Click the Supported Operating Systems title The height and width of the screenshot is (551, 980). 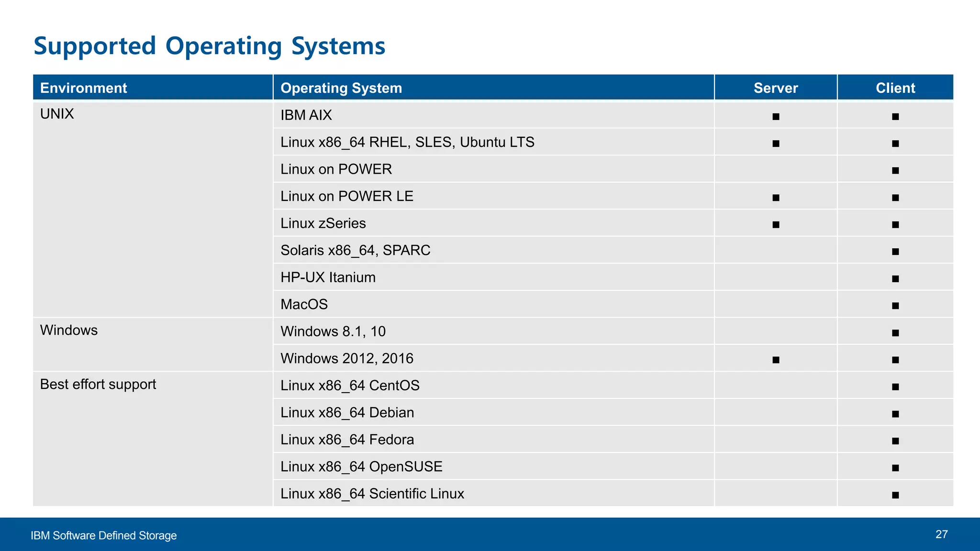pos(209,46)
